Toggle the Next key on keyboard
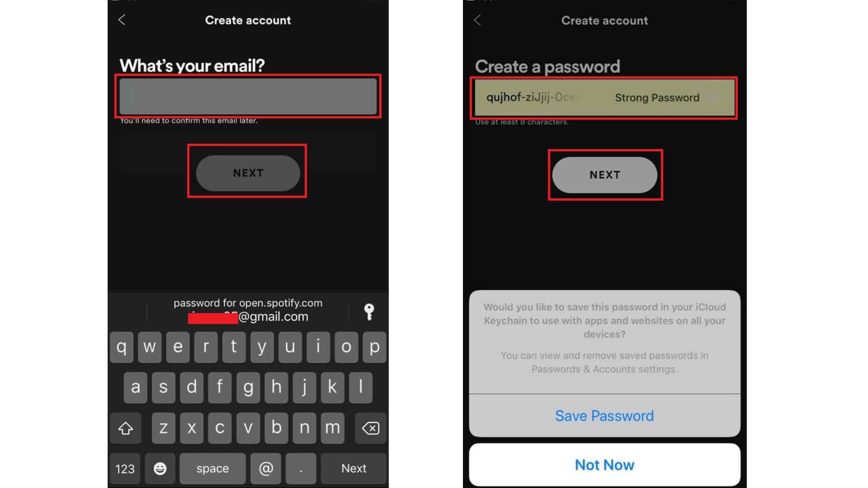 point(354,468)
